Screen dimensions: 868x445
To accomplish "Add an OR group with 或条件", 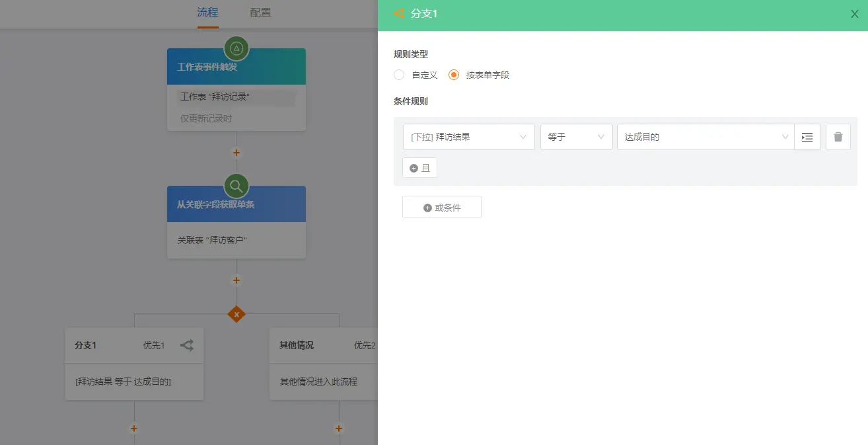I will 442,208.
